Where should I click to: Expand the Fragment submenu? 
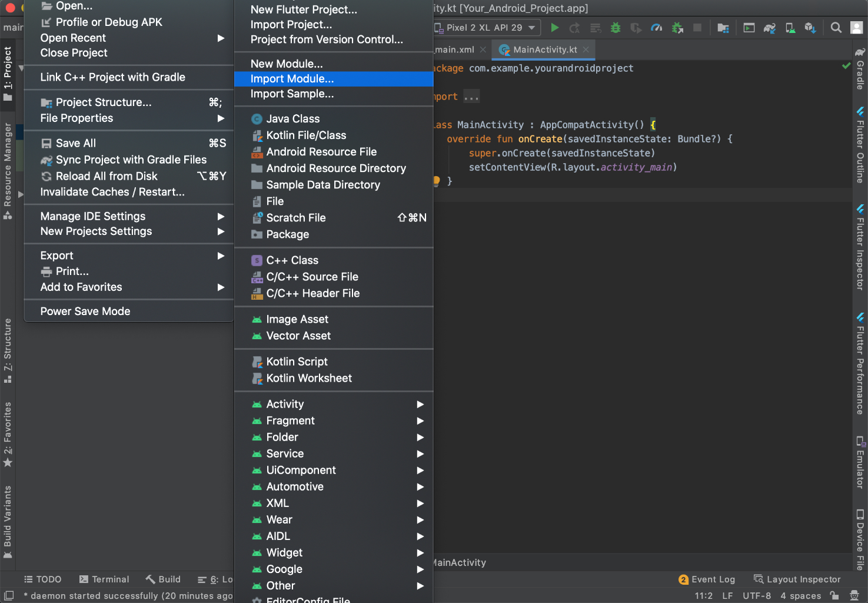tap(334, 420)
